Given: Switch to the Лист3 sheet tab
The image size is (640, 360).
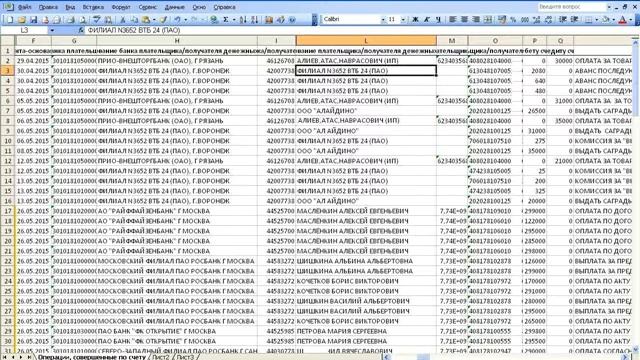Looking at the screenshot, I should coord(185,357).
